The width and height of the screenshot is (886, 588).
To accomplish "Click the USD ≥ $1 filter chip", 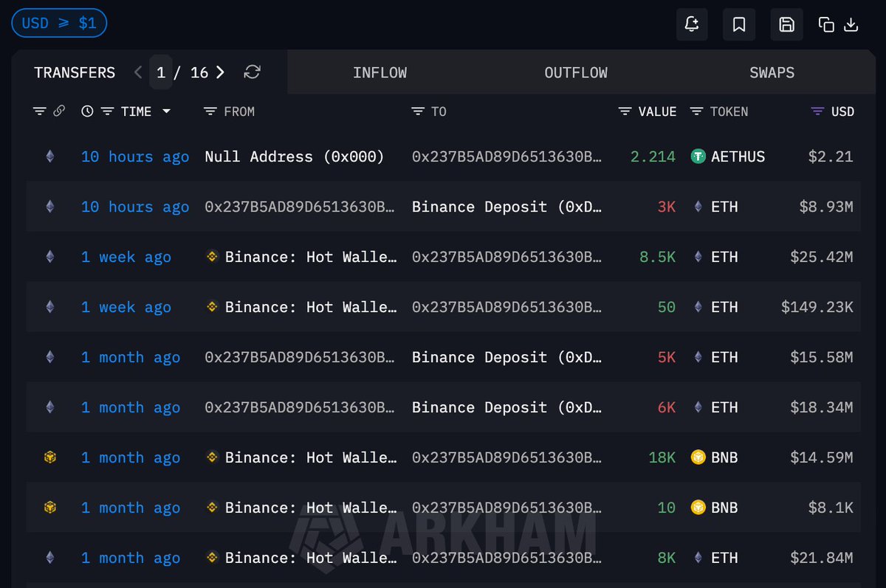I will click(59, 23).
